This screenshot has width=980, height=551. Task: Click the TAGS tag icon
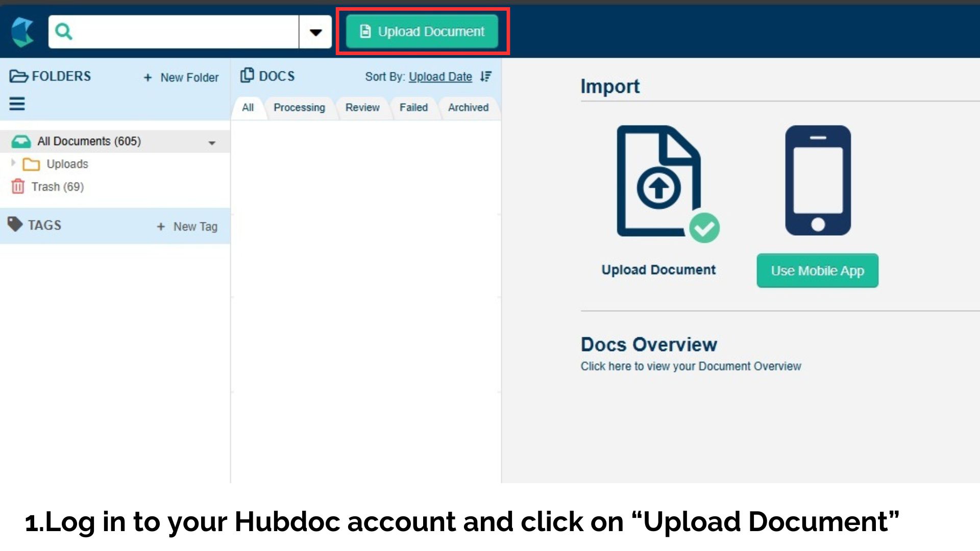[x=15, y=224]
